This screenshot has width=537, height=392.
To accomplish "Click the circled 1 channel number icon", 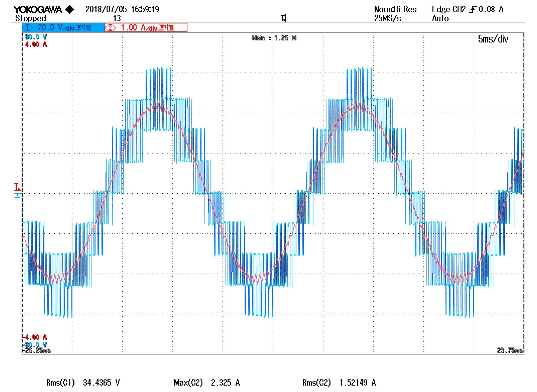I will pos(28,28).
